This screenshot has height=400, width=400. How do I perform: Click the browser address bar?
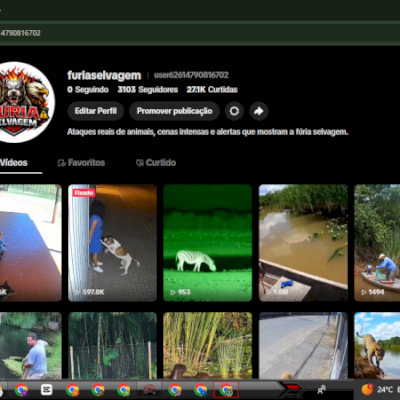click(x=200, y=33)
